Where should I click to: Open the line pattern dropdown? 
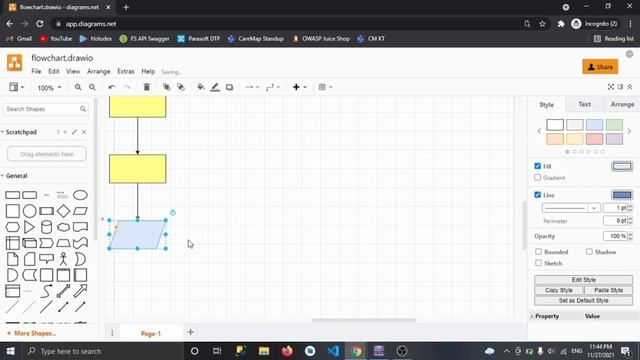[x=571, y=208]
